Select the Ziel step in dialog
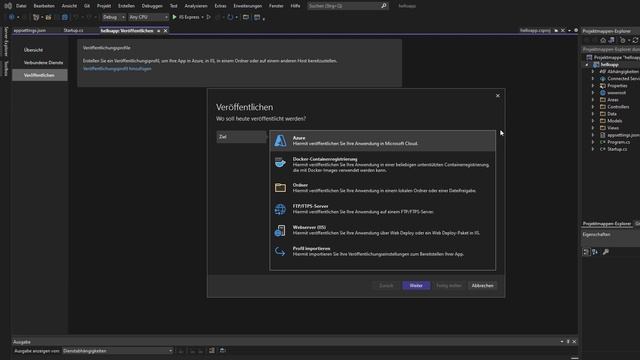This screenshot has width=640, height=360. pos(241,137)
